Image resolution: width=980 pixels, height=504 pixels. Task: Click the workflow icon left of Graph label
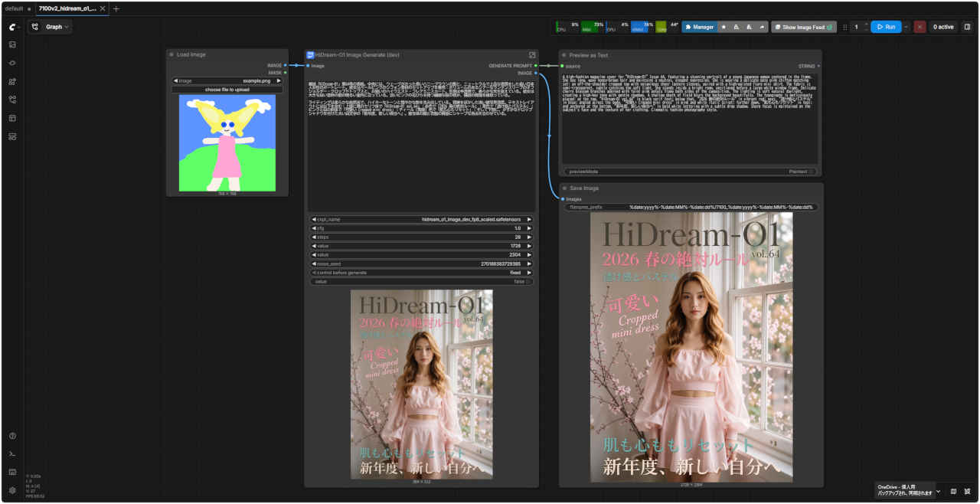[35, 27]
